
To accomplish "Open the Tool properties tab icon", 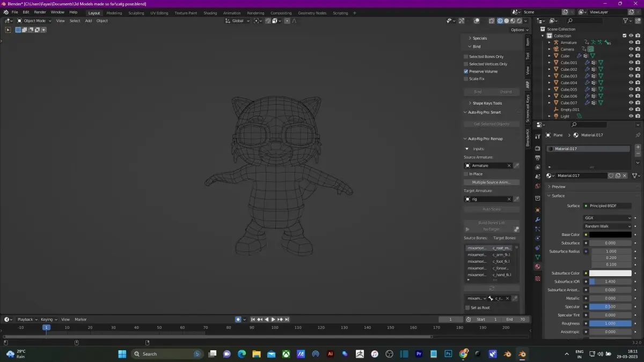I will [537, 136].
